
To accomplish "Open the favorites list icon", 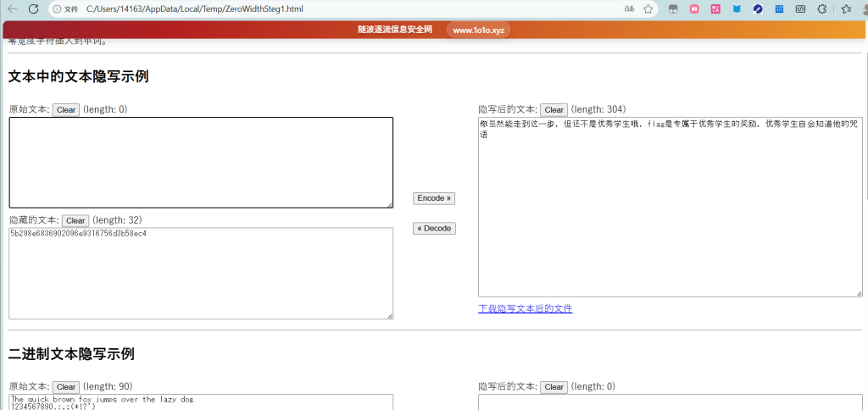I will click(x=846, y=8).
